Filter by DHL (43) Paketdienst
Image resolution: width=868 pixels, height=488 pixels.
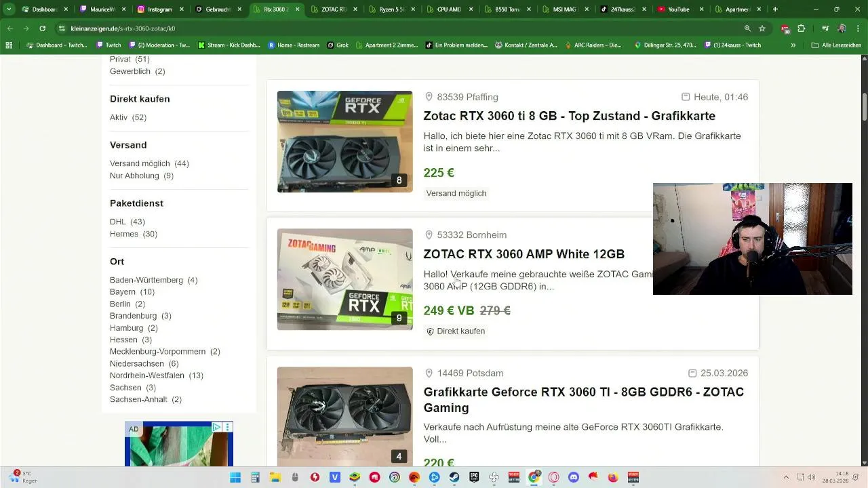click(x=127, y=222)
